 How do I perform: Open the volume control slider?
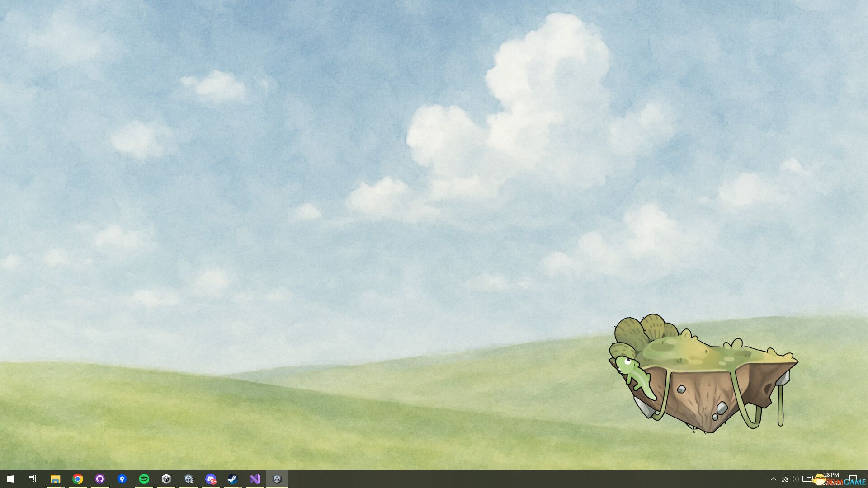(795, 479)
